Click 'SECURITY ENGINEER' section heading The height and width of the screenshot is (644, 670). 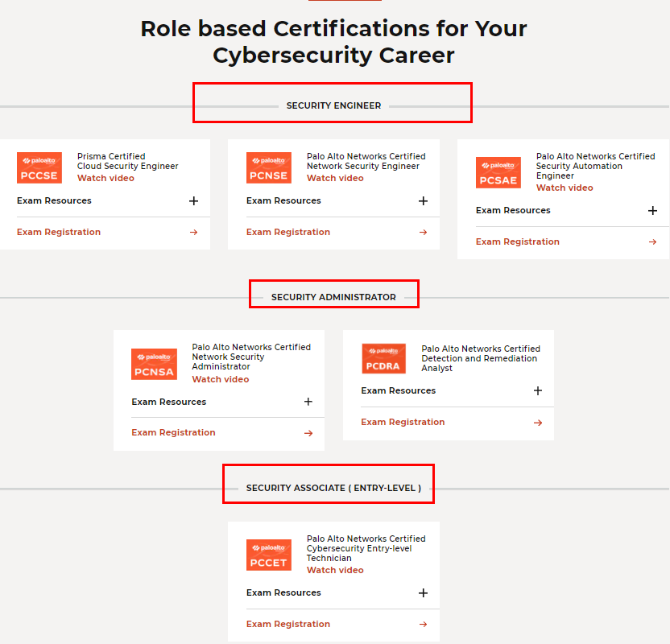[333, 105]
